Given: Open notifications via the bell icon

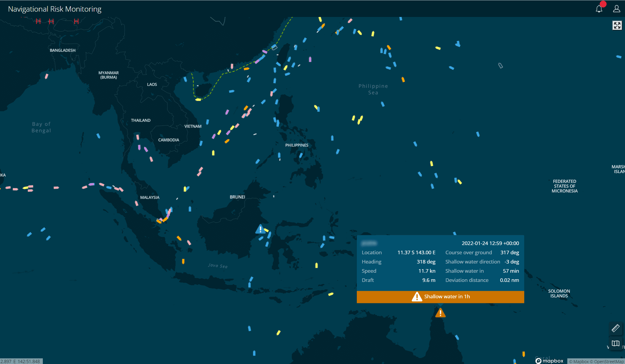Looking at the screenshot, I should tap(599, 9).
